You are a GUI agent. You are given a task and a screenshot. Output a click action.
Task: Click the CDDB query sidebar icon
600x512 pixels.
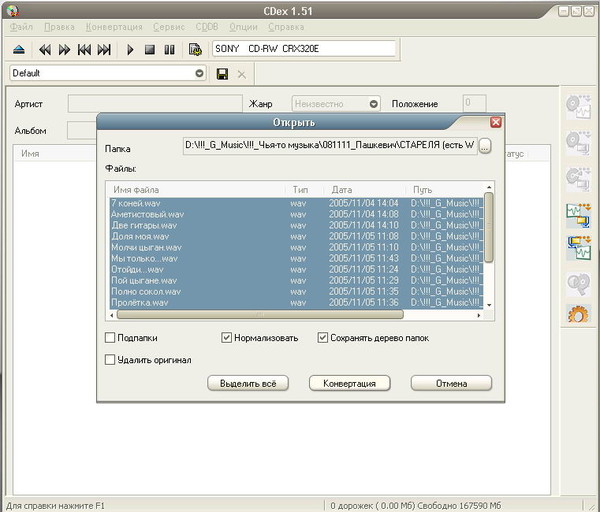click(x=579, y=284)
